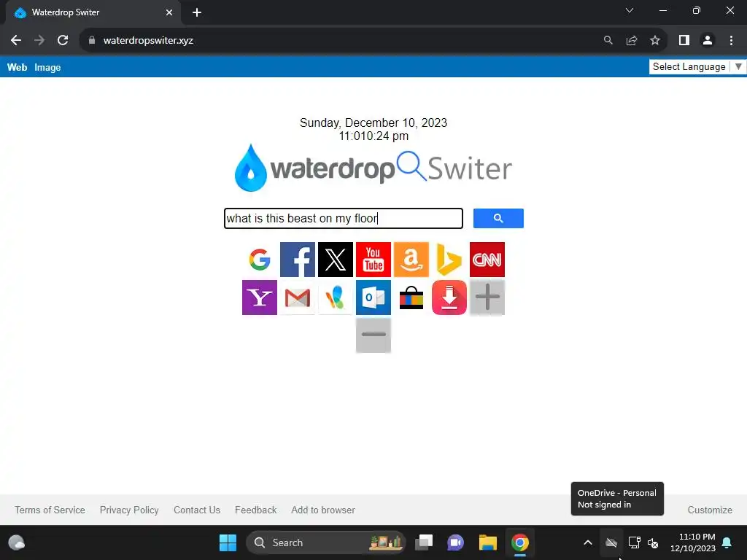This screenshot has height=560, width=747.
Task: Click the waterdrop Switer logo
Action: coord(373,168)
